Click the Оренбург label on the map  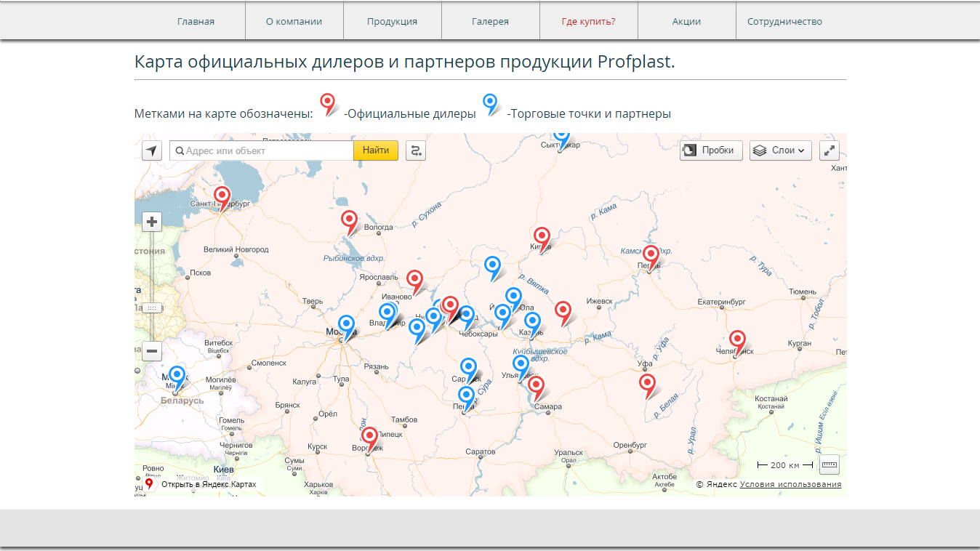tap(630, 445)
